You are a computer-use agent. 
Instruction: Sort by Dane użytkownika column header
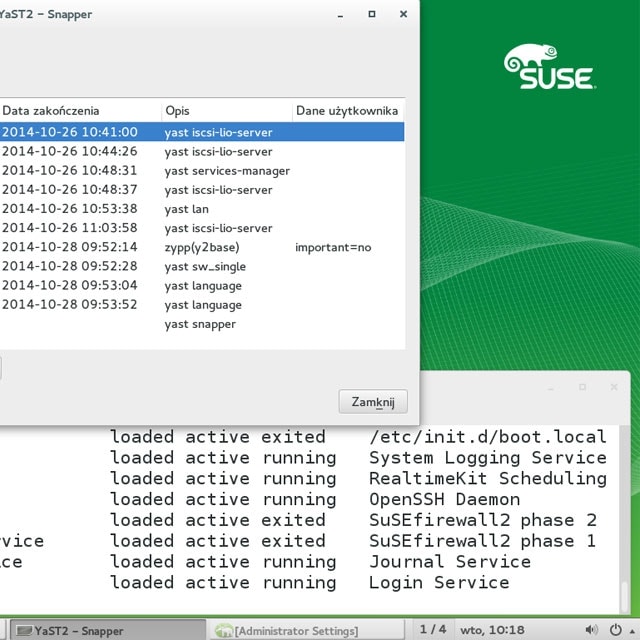click(348, 111)
